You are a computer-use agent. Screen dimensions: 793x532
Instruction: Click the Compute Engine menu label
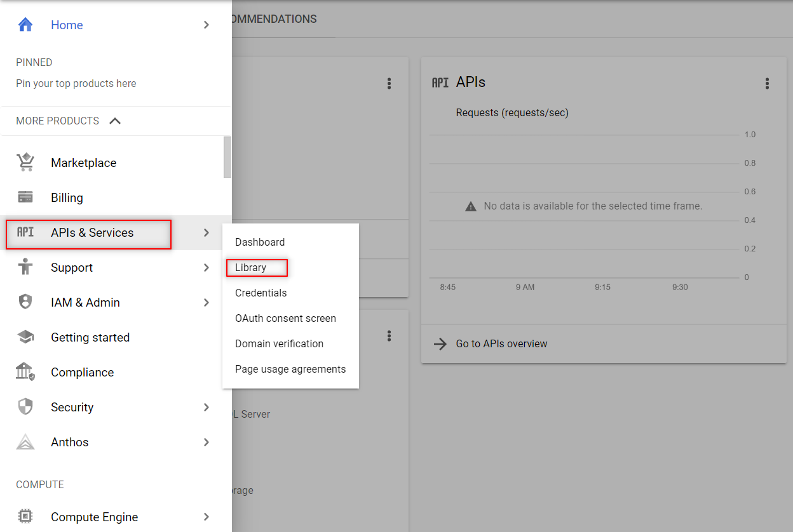[94, 517]
